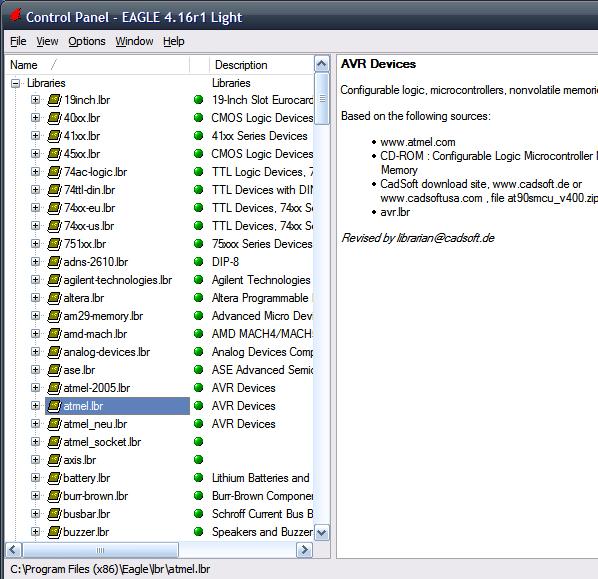Expand the 74xx-eu.lbr library node

coord(35,208)
